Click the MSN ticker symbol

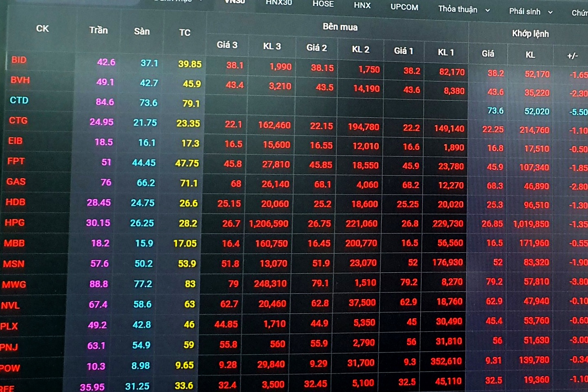[x=13, y=264]
